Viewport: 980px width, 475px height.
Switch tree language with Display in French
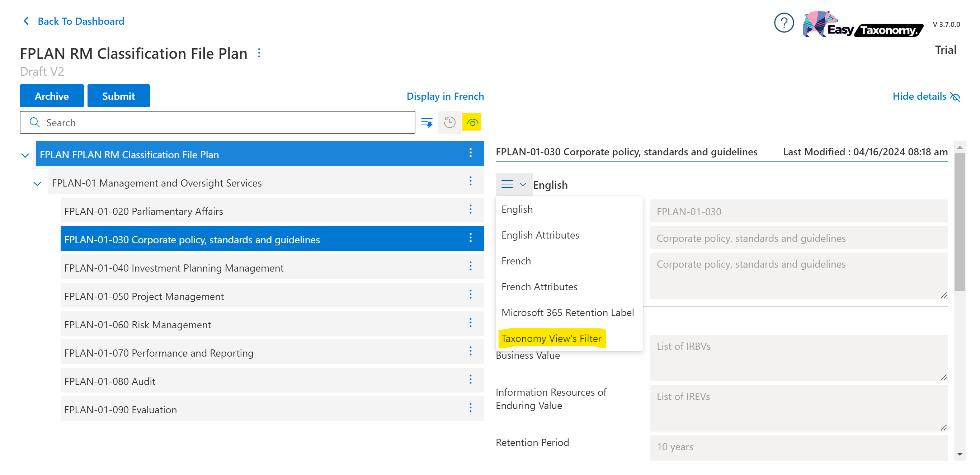pos(445,96)
